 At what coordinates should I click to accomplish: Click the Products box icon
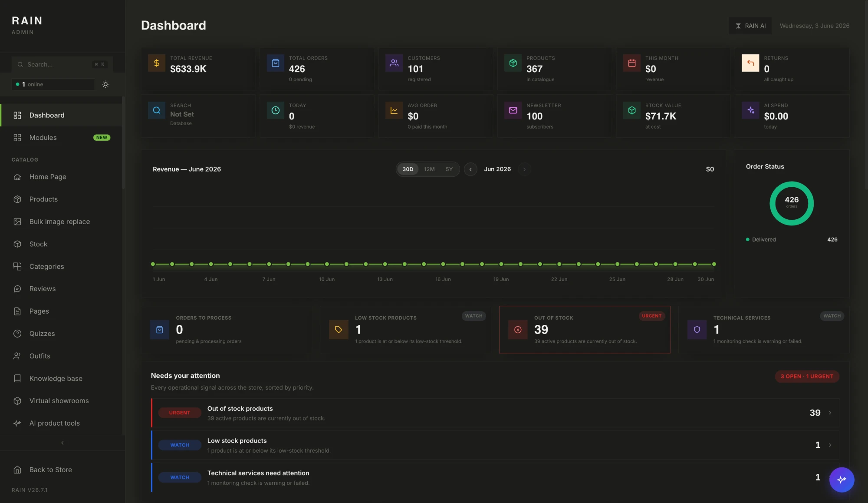(x=513, y=63)
